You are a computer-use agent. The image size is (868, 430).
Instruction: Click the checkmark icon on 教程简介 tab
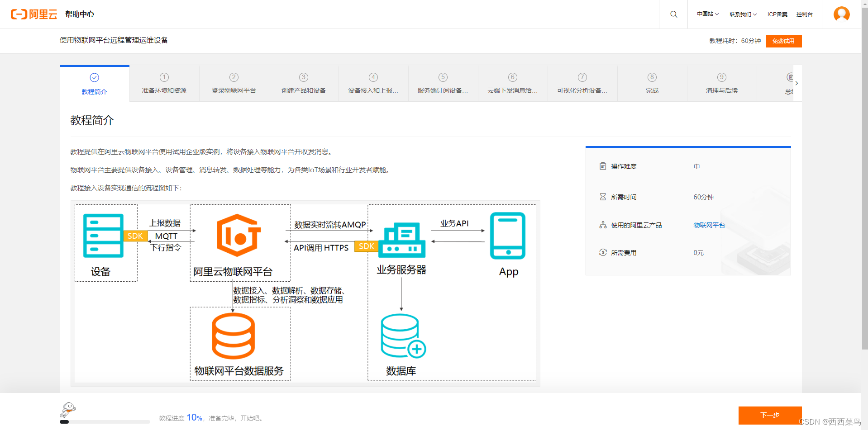(x=94, y=78)
